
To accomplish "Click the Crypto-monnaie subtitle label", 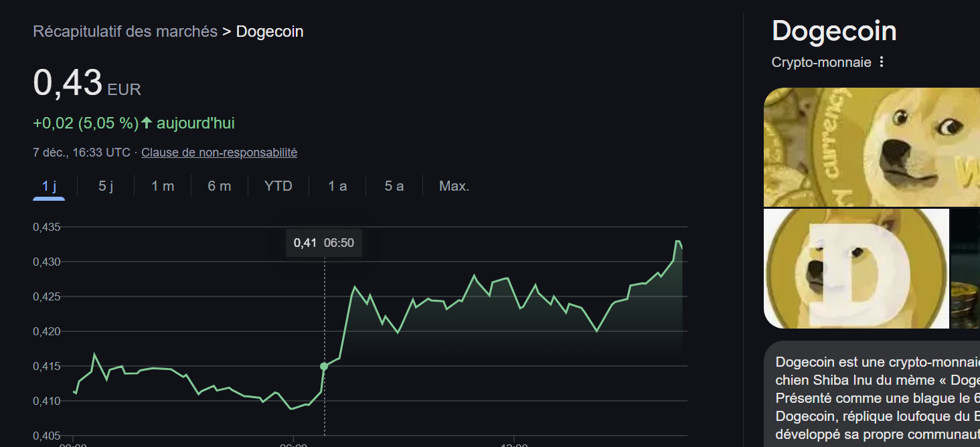I will point(821,62).
